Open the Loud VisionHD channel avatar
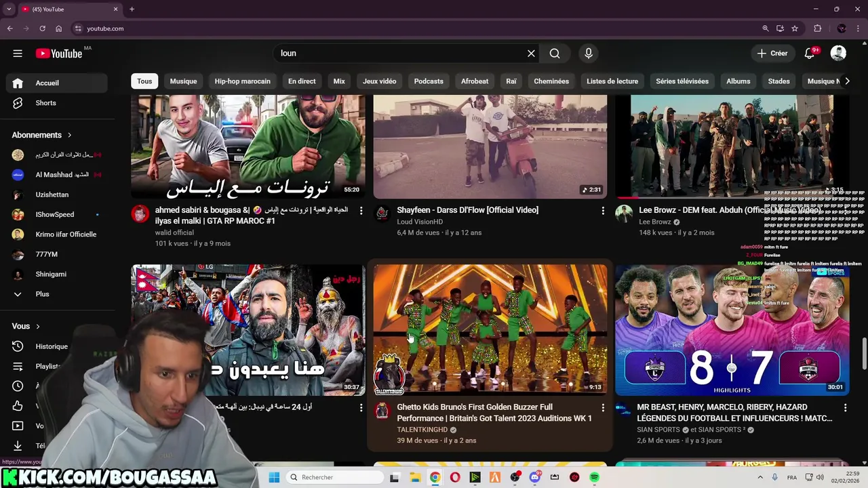 coord(382,214)
